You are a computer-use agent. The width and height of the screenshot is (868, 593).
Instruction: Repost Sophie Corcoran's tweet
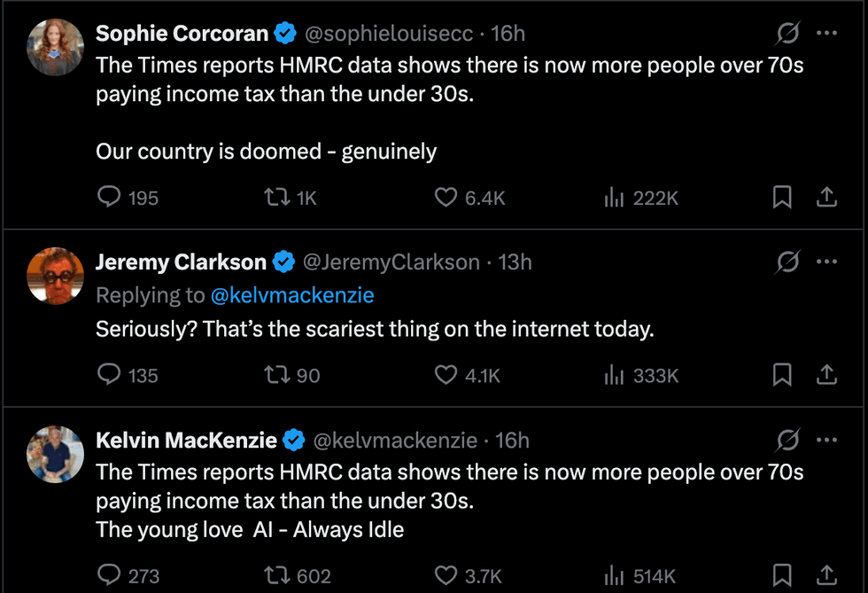pyautogui.click(x=276, y=197)
